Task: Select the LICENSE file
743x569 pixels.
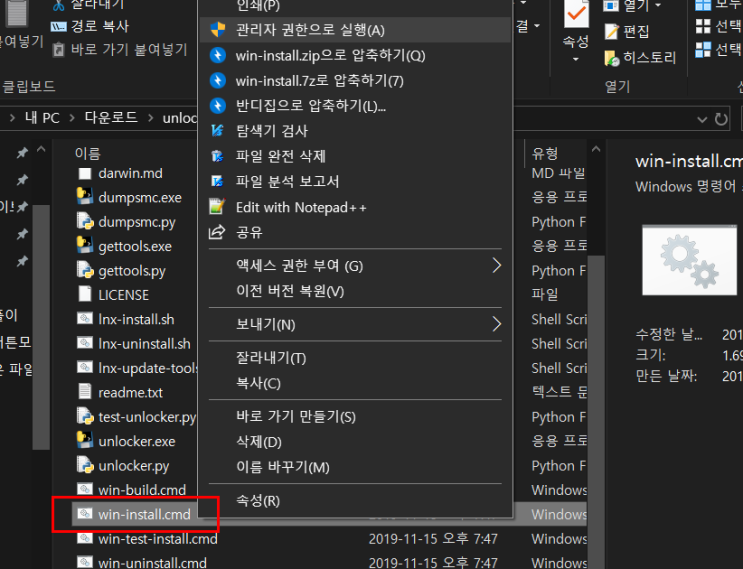Action: pos(123,295)
